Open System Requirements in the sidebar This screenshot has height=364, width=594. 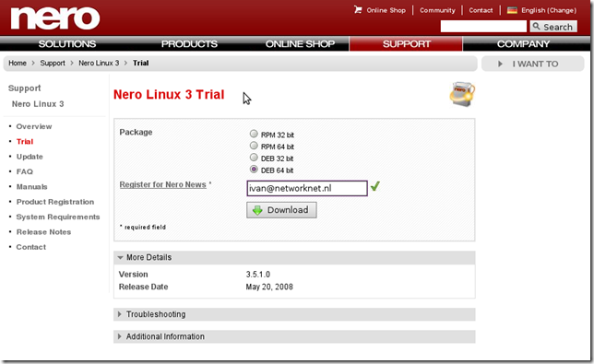[x=58, y=217]
